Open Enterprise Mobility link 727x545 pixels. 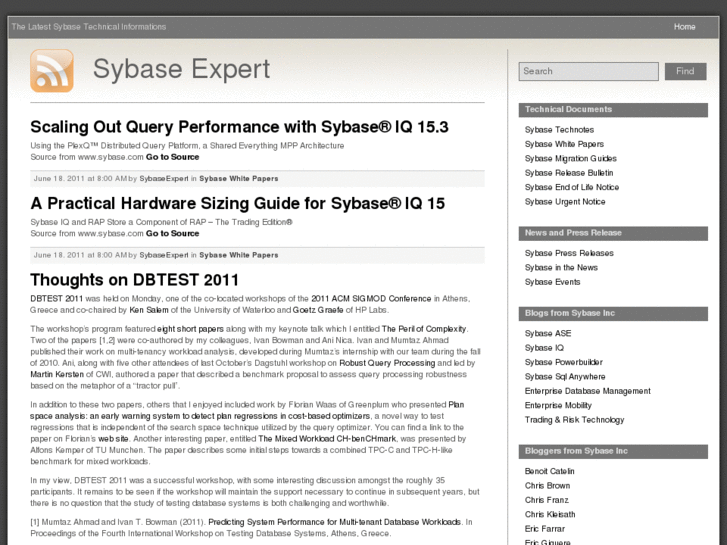pyautogui.click(x=558, y=405)
